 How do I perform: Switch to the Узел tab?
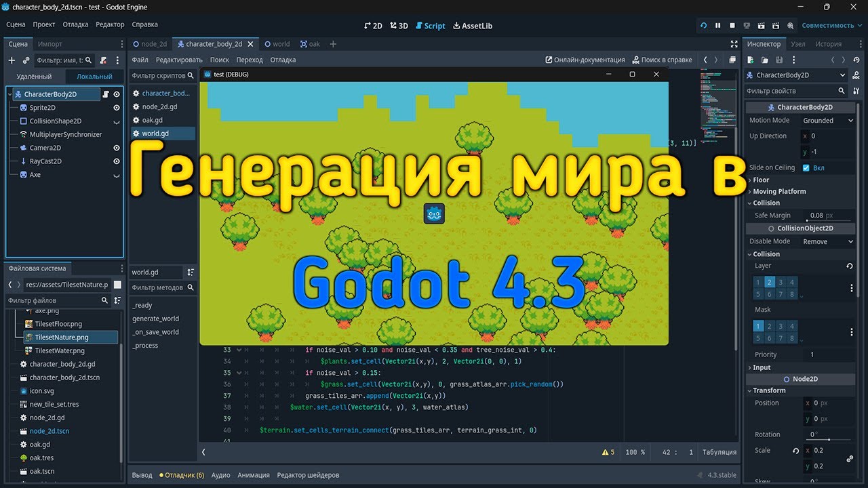[798, 44]
